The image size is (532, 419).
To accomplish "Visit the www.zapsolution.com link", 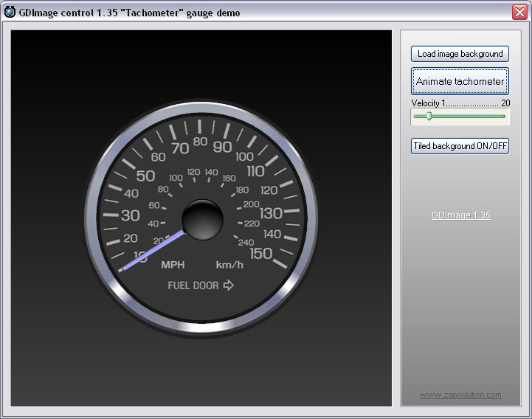I will tap(460, 395).
